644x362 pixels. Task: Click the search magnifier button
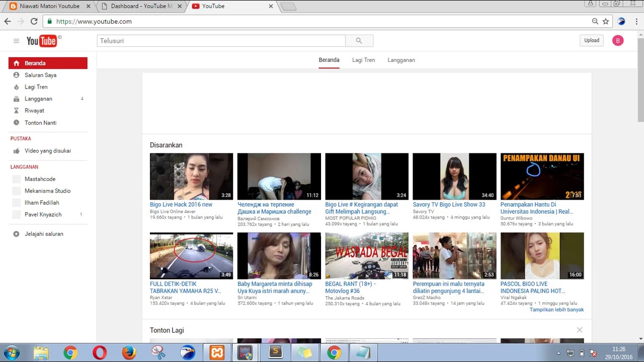(x=359, y=41)
